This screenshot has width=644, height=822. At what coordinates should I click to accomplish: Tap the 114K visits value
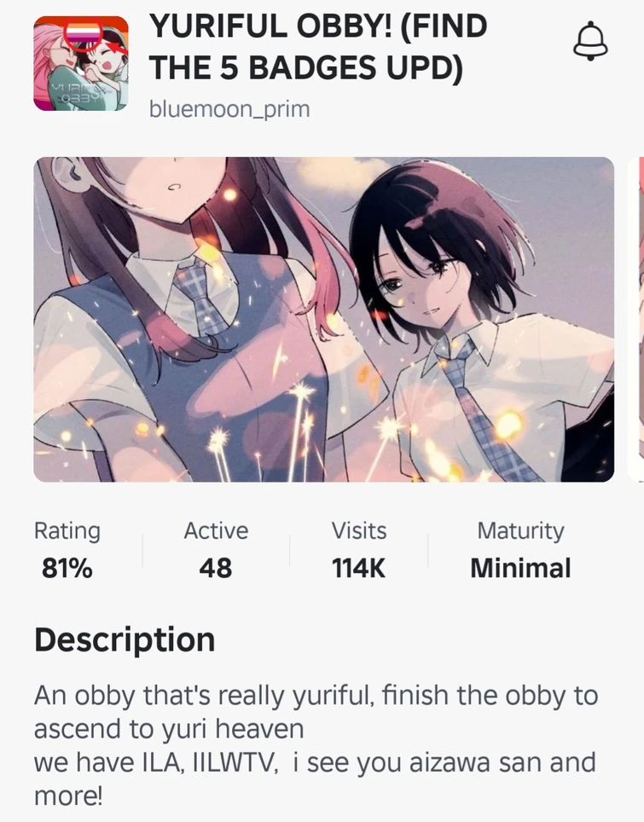(x=359, y=568)
